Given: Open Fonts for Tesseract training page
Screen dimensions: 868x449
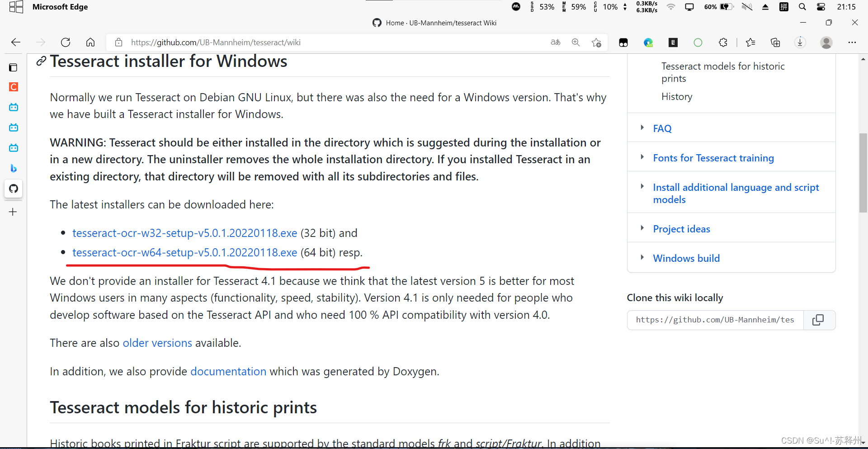Looking at the screenshot, I should [x=713, y=158].
